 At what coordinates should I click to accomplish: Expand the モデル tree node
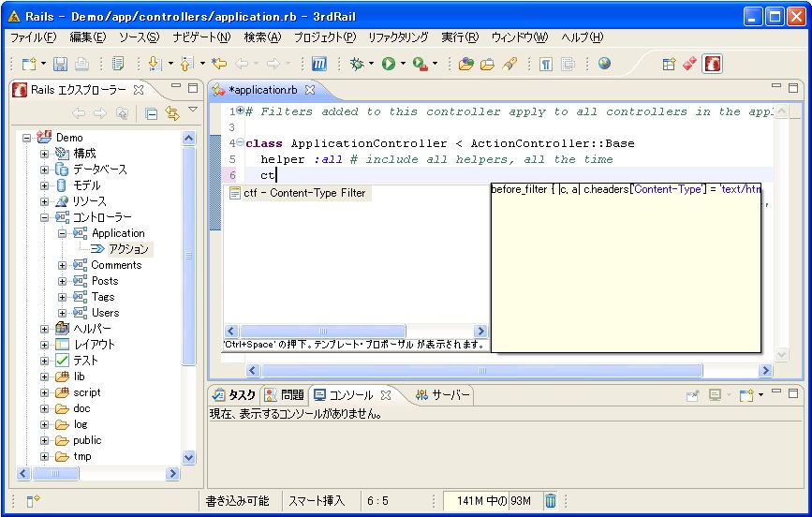click(45, 185)
